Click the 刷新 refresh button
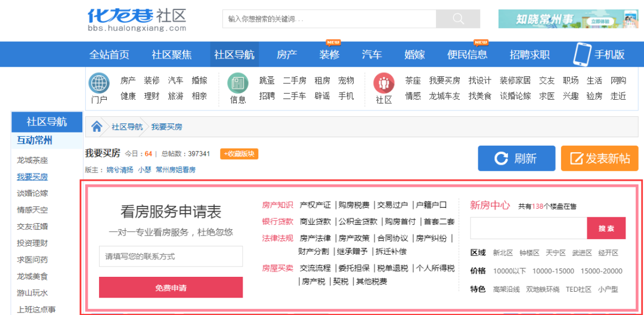Image resolution: width=644 pixels, height=315 pixels. point(516,158)
